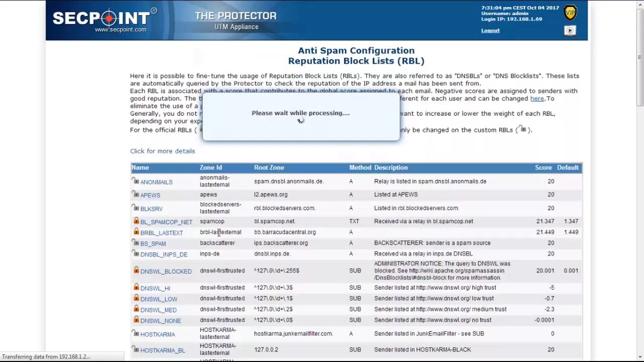Image resolution: width=644 pixels, height=362 pixels.
Task: Click the lock icon beside HOSTKARMA_BL
Action: [135, 349]
